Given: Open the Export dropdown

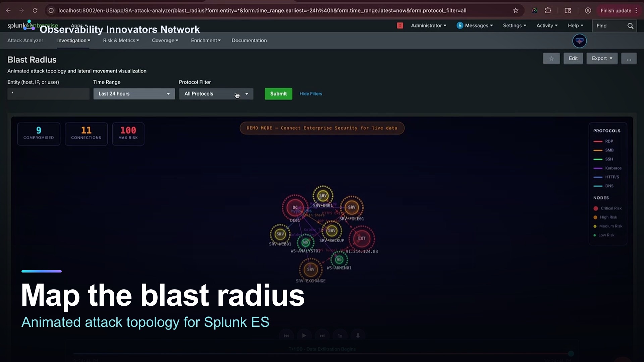Looking at the screenshot, I should pyautogui.click(x=602, y=58).
